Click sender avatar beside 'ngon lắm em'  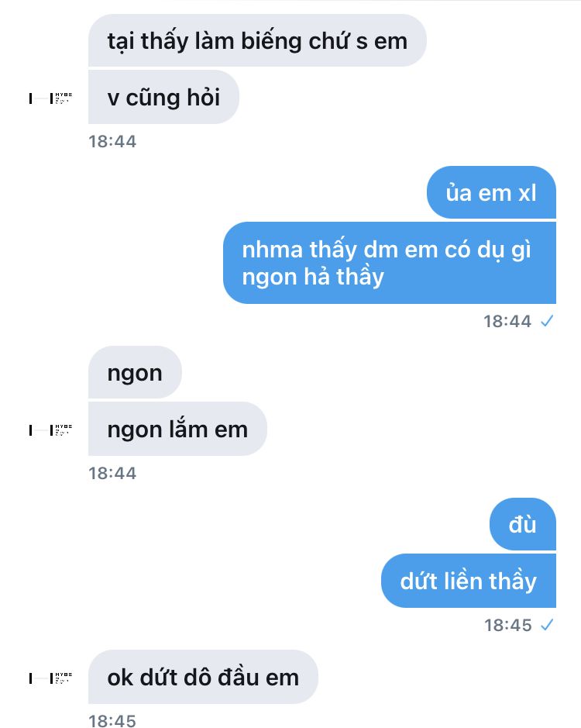pos(50,430)
